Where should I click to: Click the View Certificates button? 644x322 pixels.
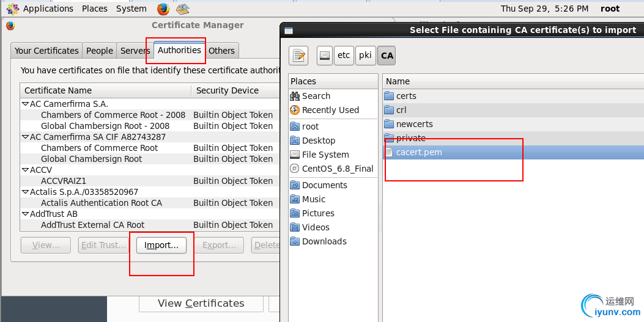coord(201,304)
